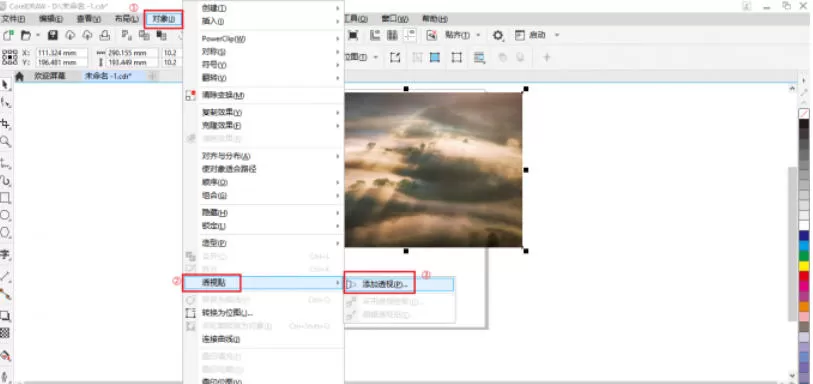This screenshot has height=384, width=813.
Task: Click the full-screen preview icon
Action: (353, 35)
